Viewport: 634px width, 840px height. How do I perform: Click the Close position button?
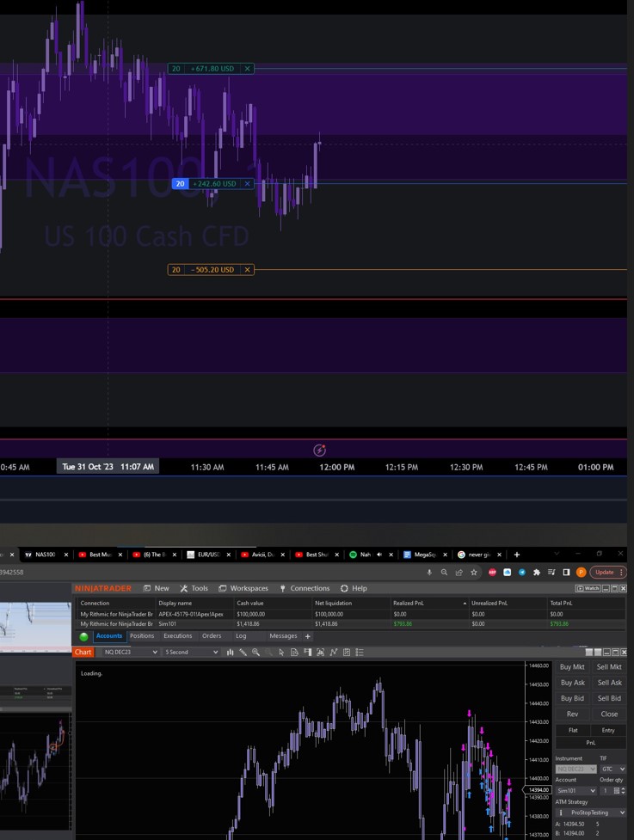(x=609, y=714)
